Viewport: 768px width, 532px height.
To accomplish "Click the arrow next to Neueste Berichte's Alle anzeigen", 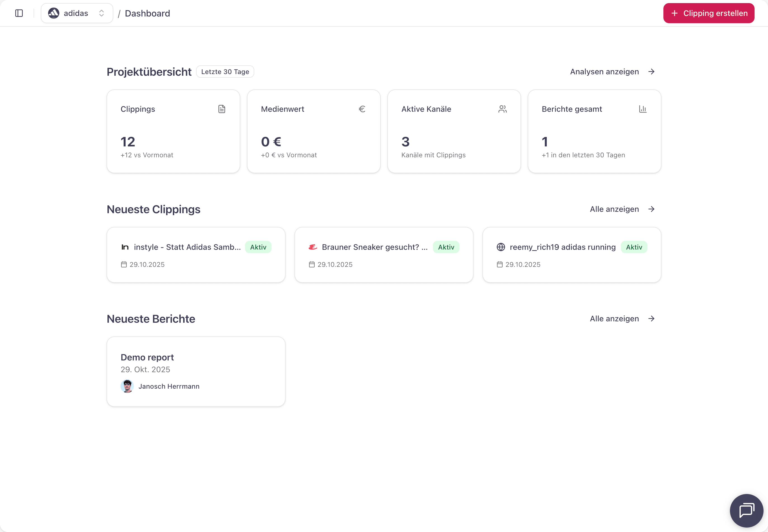I will 651,319.
